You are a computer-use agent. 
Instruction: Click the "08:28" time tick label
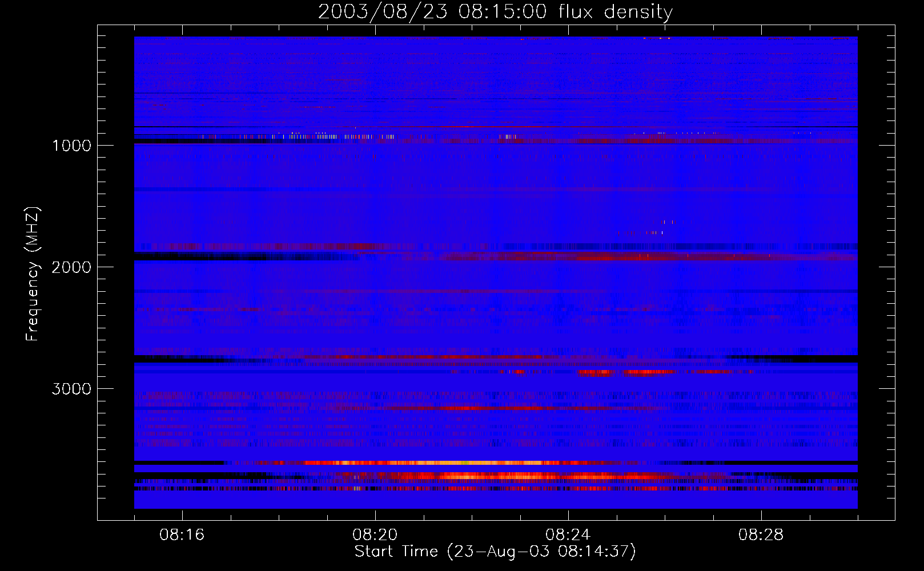(761, 535)
